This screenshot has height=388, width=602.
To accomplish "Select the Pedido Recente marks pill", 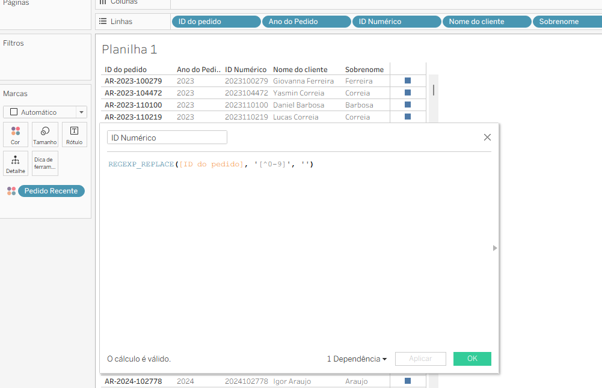I will coord(51,191).
